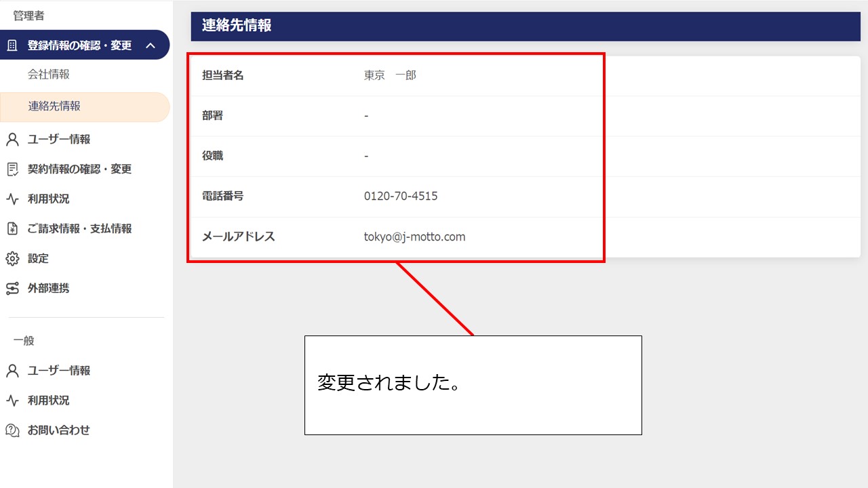Click the email address tokyo@j-motto.com

[x=414, y=237]
